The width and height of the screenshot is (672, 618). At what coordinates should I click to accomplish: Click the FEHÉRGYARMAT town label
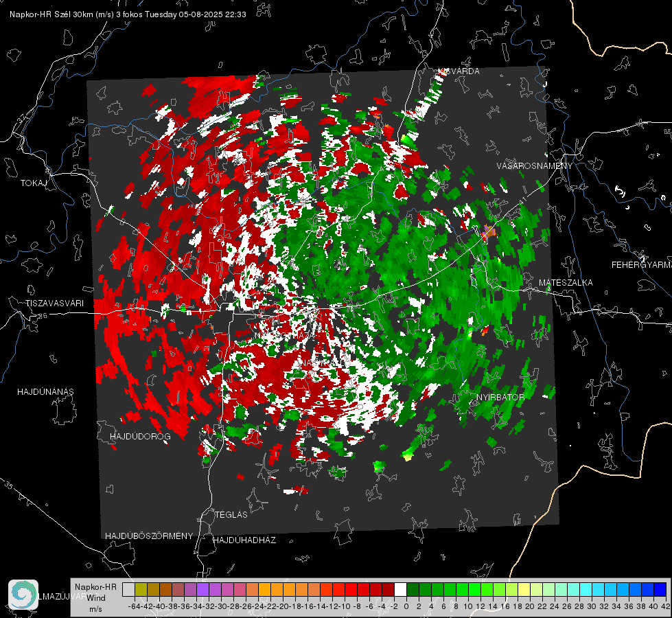coord(641,265)
